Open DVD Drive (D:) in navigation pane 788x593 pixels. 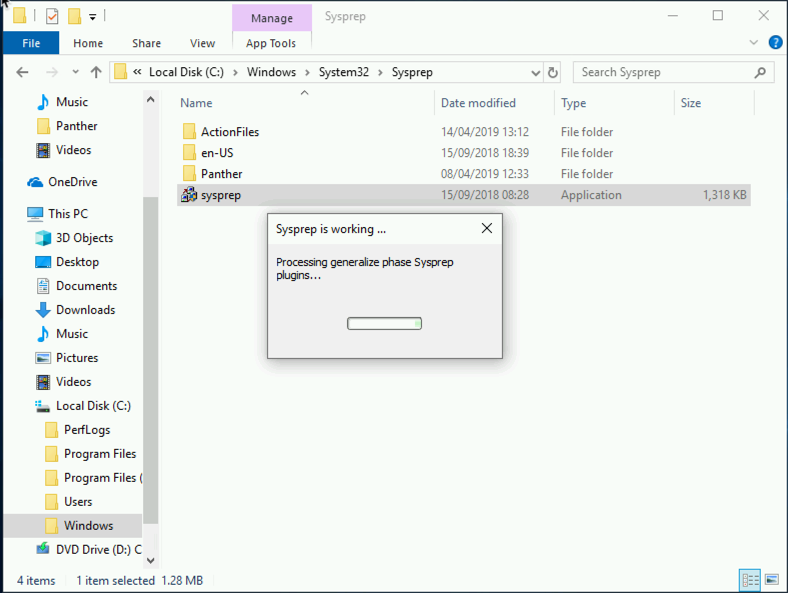[x=98, y=550]
